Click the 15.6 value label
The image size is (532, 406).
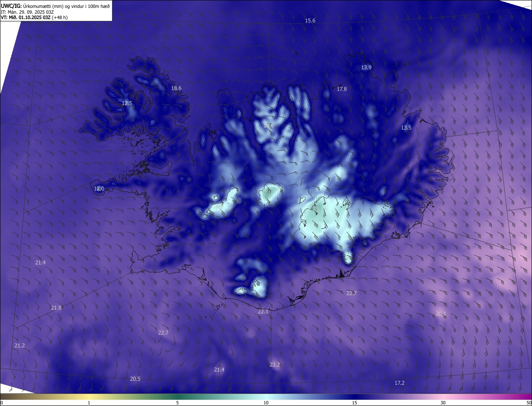click(310, 21)
